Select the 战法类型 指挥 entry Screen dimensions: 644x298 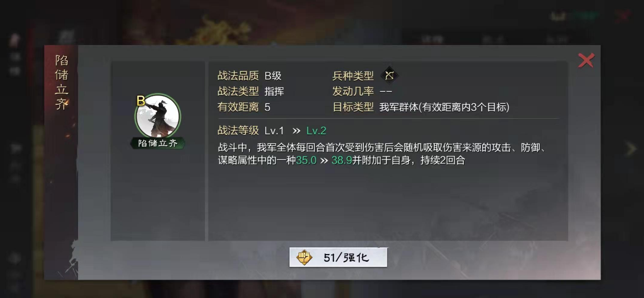(x=274, y=91)
